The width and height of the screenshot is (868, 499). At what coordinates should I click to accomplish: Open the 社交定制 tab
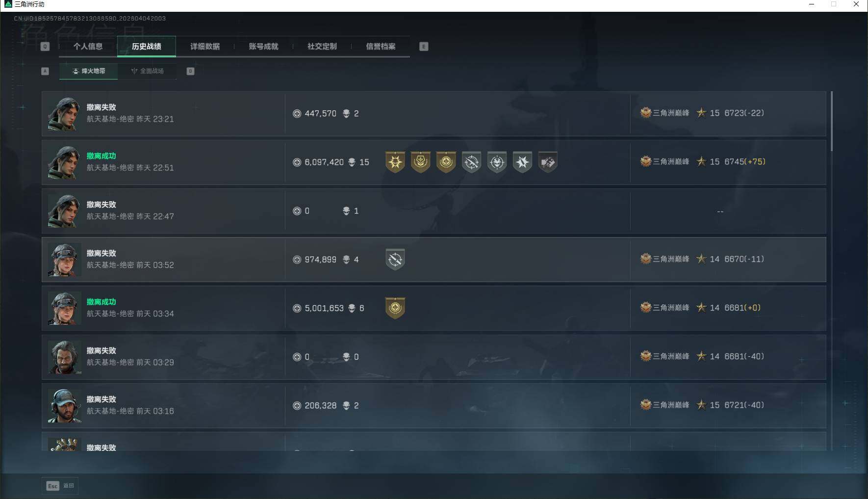322,47
